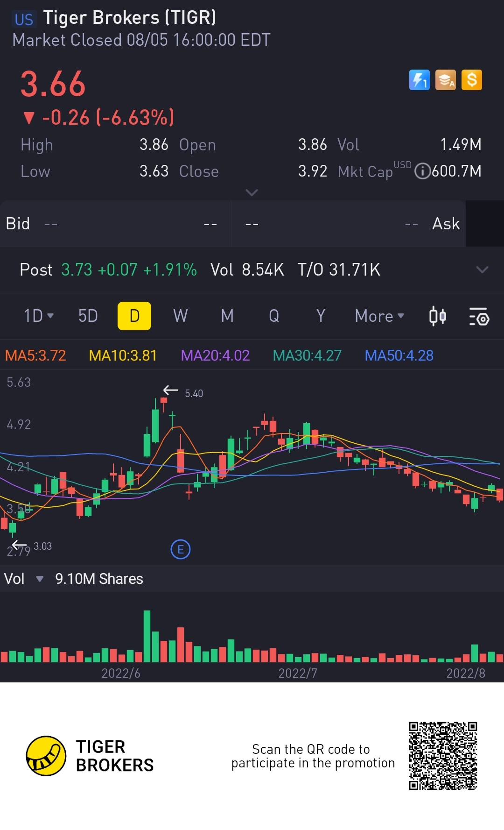Tap the promotion QR code
The image size is (504, 830).
click(443, 756)
